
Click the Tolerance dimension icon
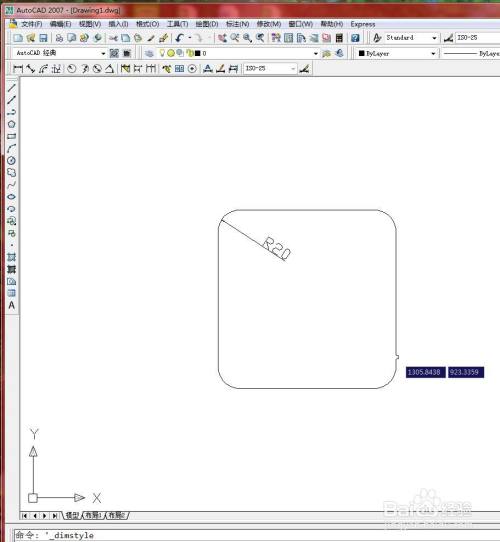(x=179, y=69)
